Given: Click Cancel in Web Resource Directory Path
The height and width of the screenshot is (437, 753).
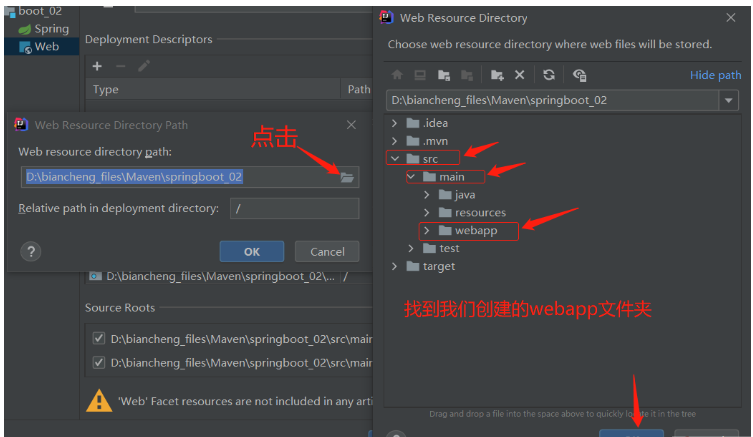Looking at the screenshot, I should point(327,252).
